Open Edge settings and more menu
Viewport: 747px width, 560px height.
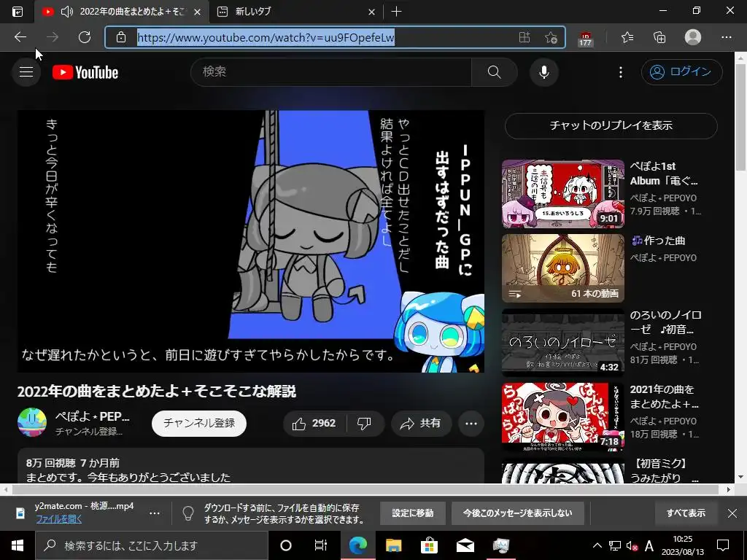coord(726,37)
